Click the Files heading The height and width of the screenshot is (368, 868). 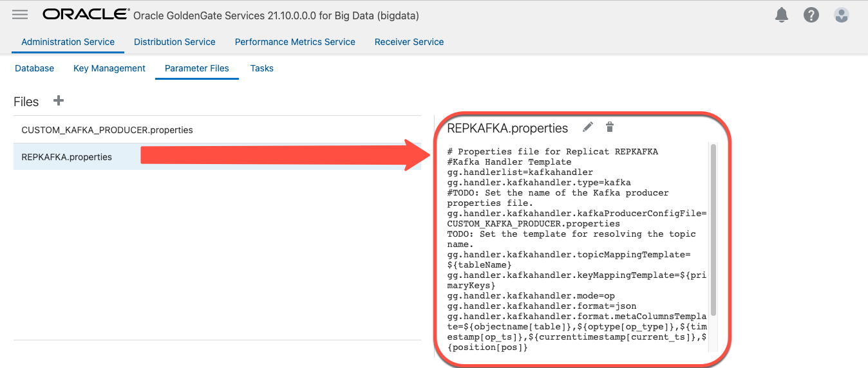pos(26,102)
